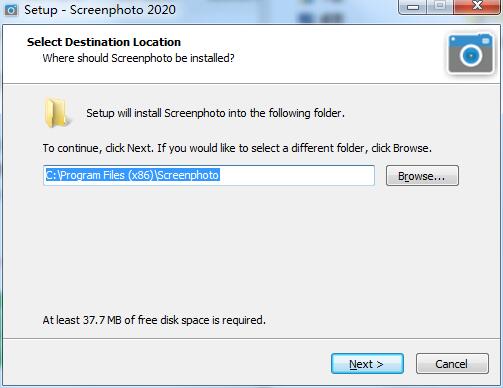Click the blue lens of the camera logo
The height and width of the screenshot is (388, 503).
pyautogui.click(x=471, y=55)
